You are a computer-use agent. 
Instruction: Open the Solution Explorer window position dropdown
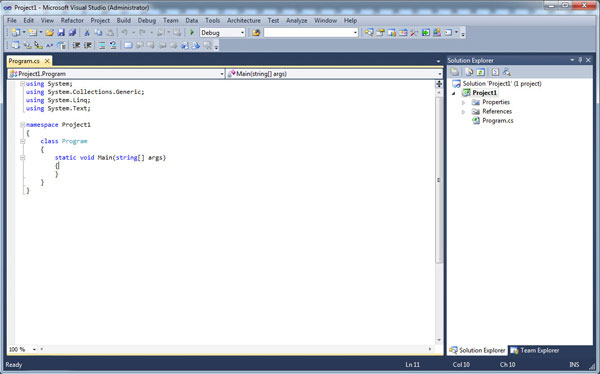[x=572, y=60]
